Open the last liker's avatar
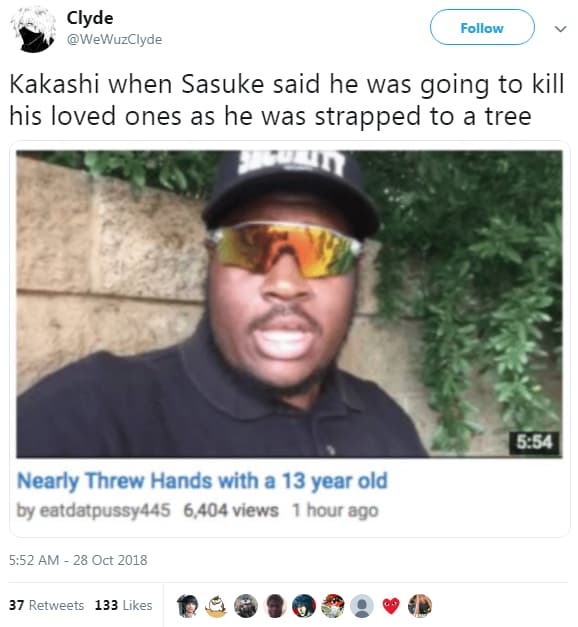This screenshot has height=627, width=578. [420, 605]
